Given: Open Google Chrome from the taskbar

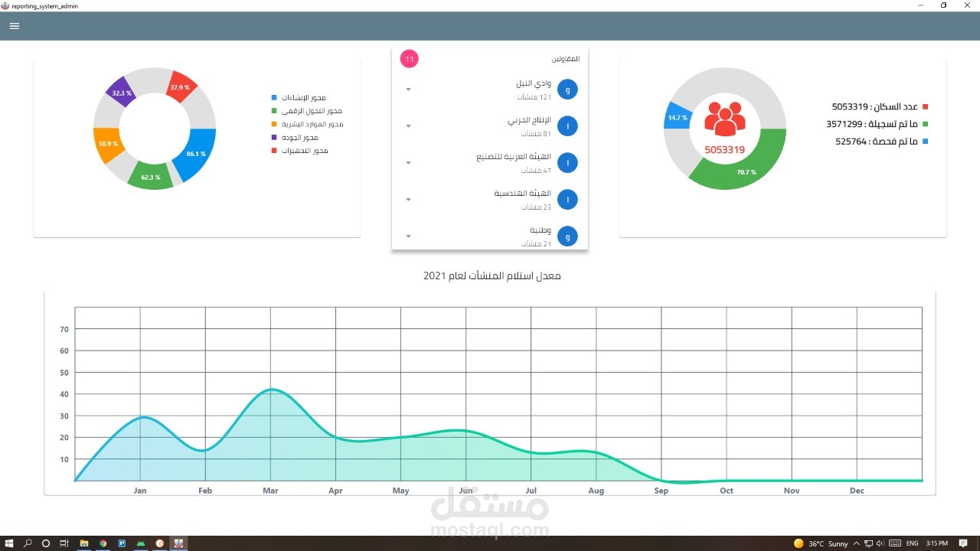Looking at the screenshot, I should (103, 543).
